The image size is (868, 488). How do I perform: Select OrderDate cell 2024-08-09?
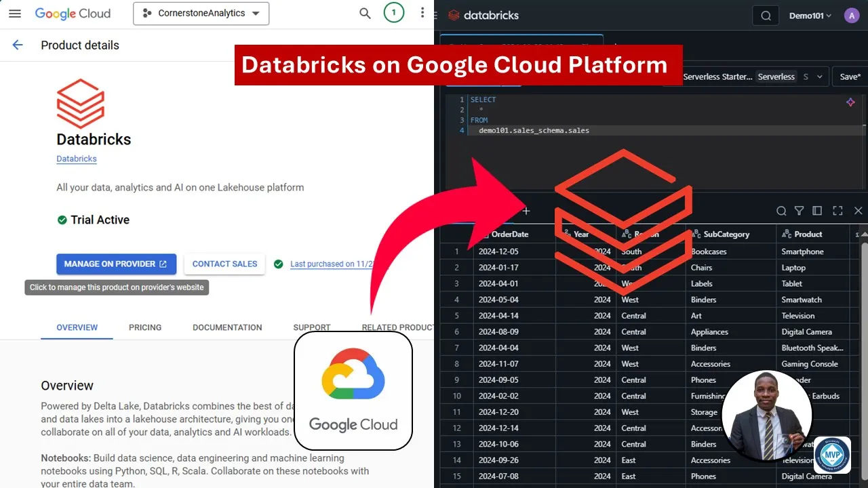(x=515, y=332)
